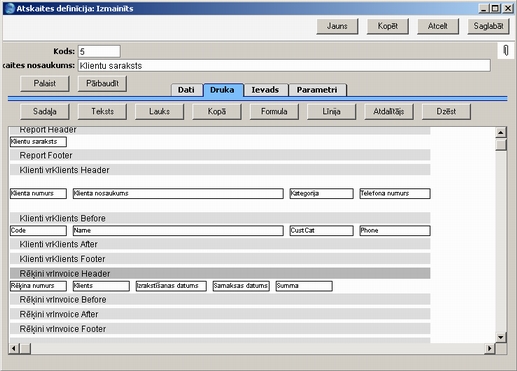517x371 pixels.
Task: Open the Parametri tab
Action: click(317, 90)
